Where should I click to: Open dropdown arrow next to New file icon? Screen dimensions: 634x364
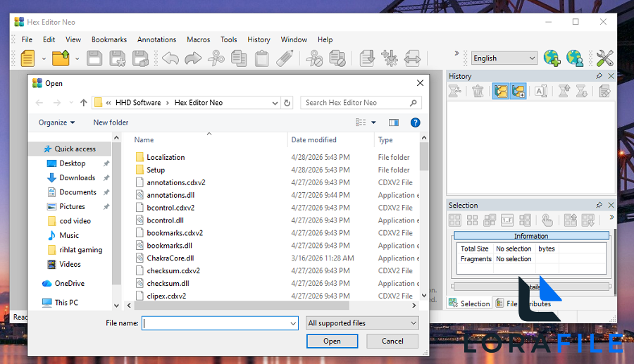(x=44, y=59)
